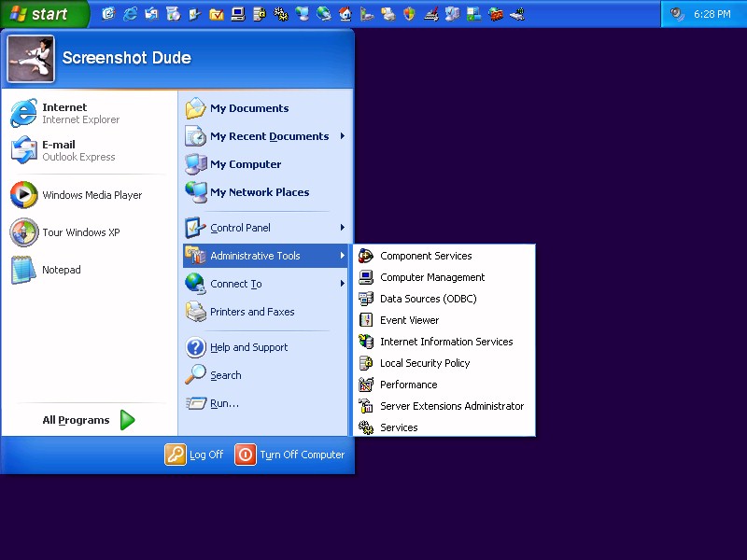Click the Log Off button

tap(195, 455)
